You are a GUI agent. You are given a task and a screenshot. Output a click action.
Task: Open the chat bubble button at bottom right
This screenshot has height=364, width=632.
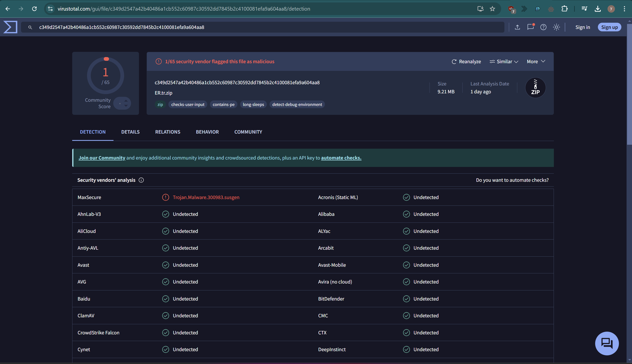click(x=607, y=343)
